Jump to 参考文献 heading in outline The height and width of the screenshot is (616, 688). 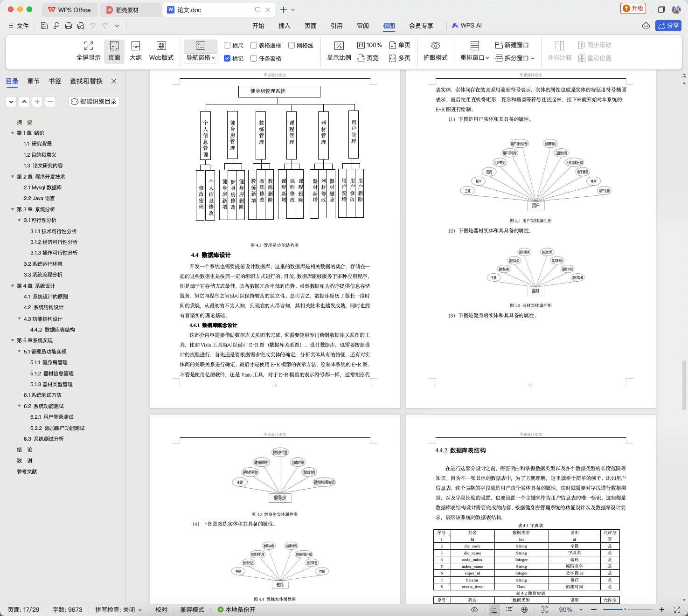(x=27, y=471)
